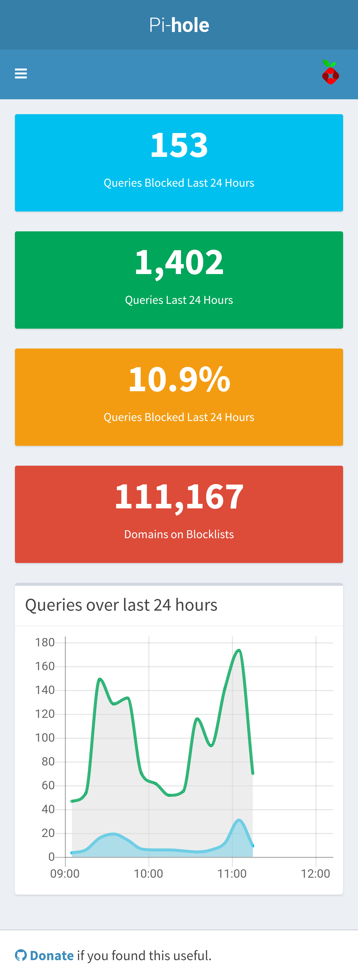Open the hamburger sidebar menu
The image size is (358, 980).
21,73
